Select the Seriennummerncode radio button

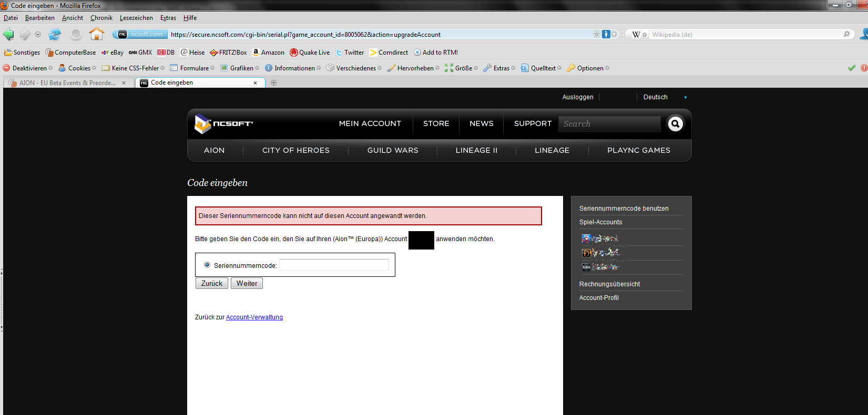207,265
